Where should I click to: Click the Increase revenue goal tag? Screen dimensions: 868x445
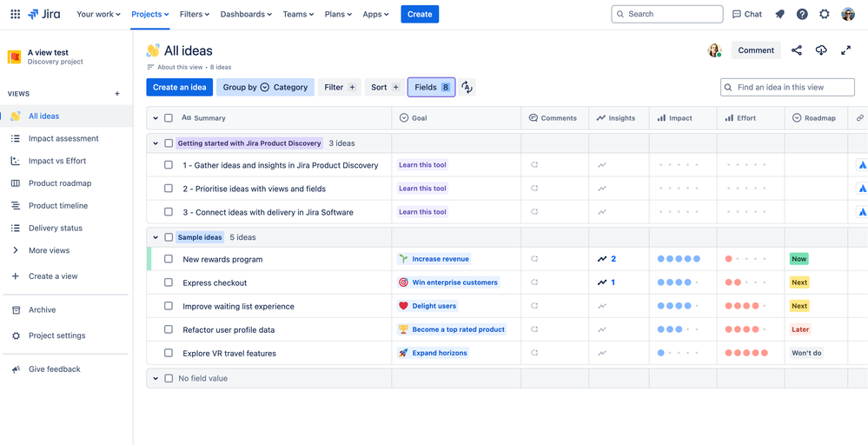click(x=434, y=258)
